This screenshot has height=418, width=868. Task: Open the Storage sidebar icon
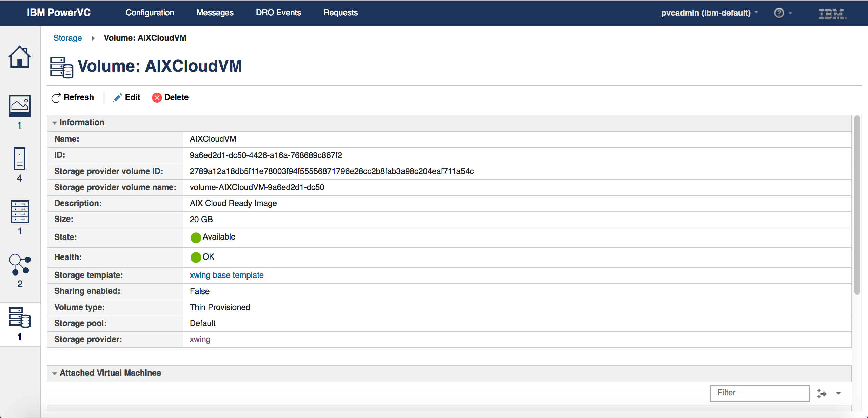pos(20,318)
